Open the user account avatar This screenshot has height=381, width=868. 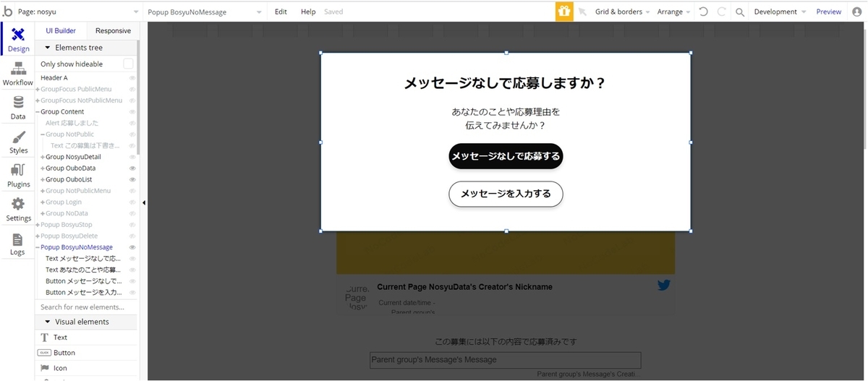[x=857, y=12]
